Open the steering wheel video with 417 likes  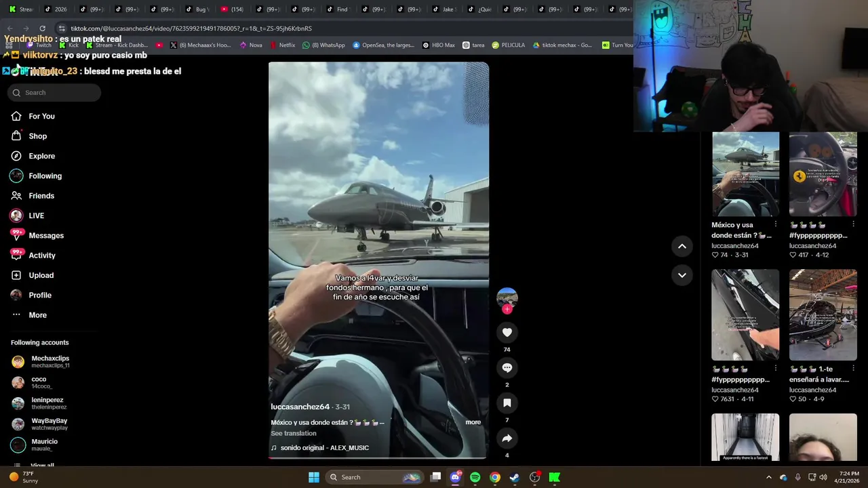[823, 174]
